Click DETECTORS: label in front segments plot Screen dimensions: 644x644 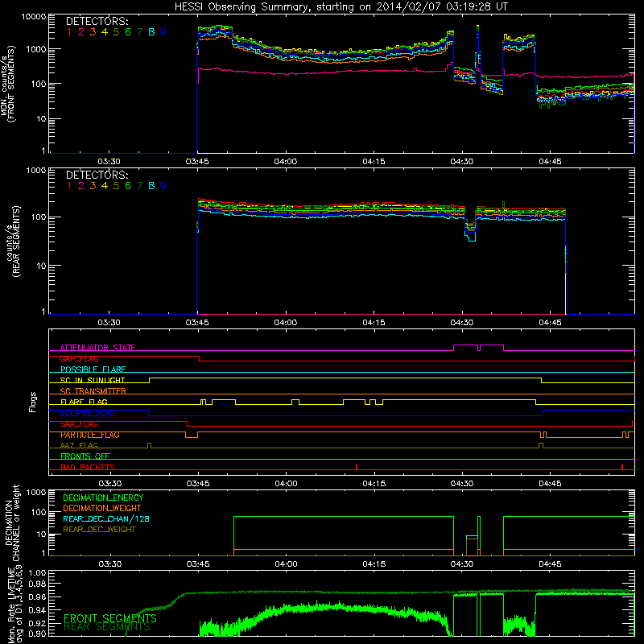click(x=97, y=21)
